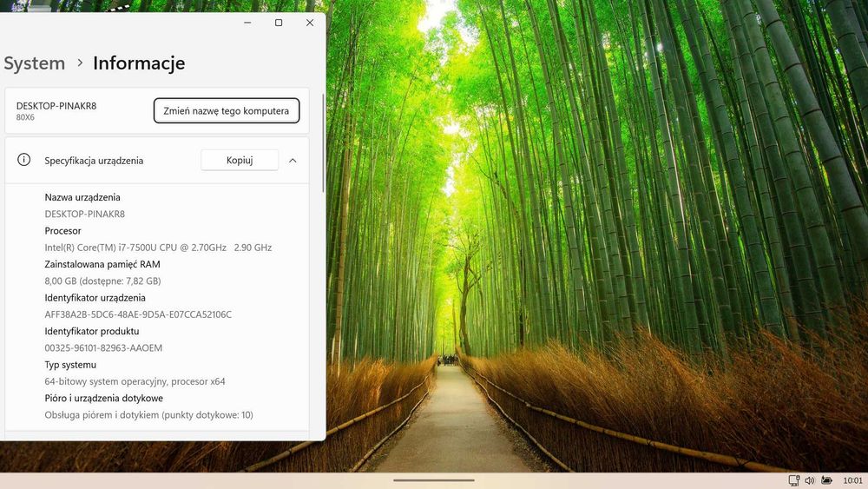Image resolution: width=868 pixels, height=489 pixels.
Task: Click the Specyfikacja urządzenia header title
Action: pos(94,161)
